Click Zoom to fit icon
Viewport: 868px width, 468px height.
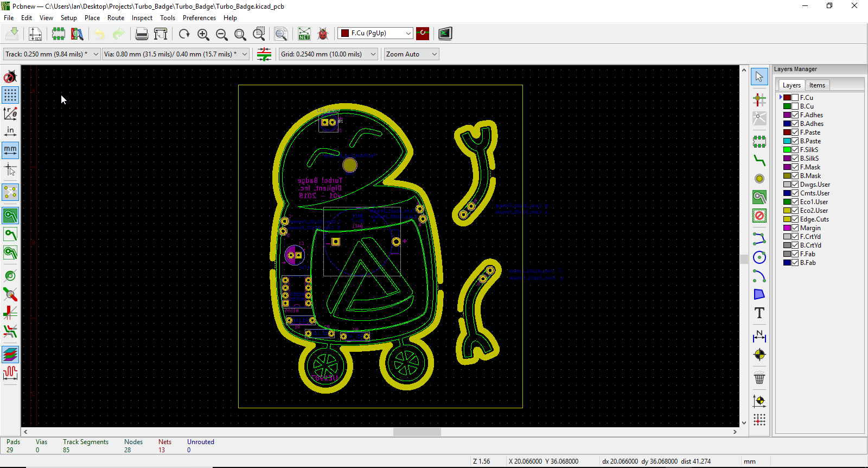tap(240, 34)
